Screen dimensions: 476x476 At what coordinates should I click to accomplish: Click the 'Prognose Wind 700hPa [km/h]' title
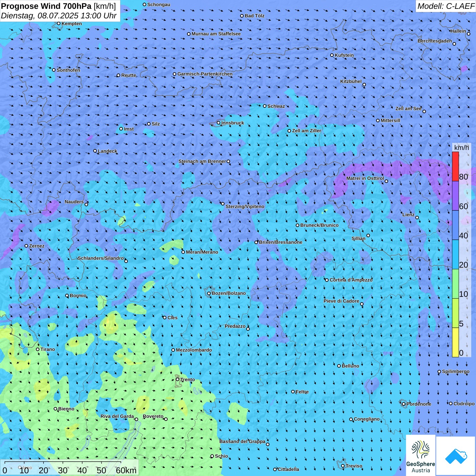[58, 6]
